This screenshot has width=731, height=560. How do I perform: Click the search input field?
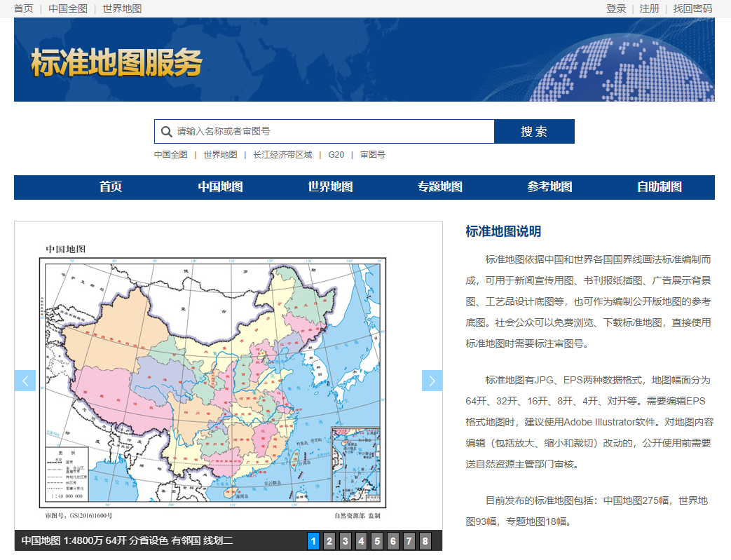324,132
